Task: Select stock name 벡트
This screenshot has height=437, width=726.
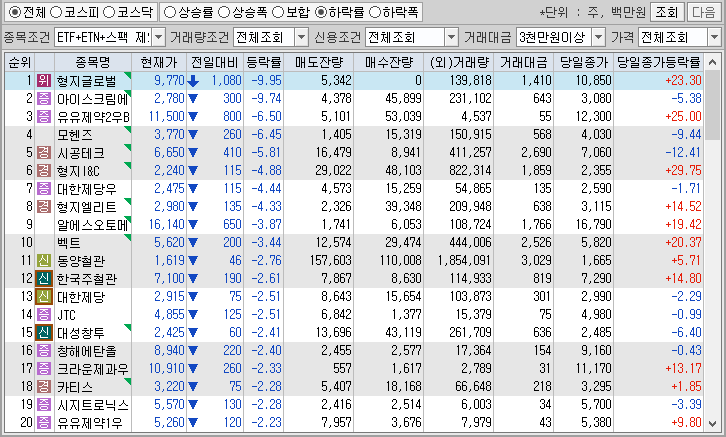Action: pyautogui.click(x=69, y=243)
